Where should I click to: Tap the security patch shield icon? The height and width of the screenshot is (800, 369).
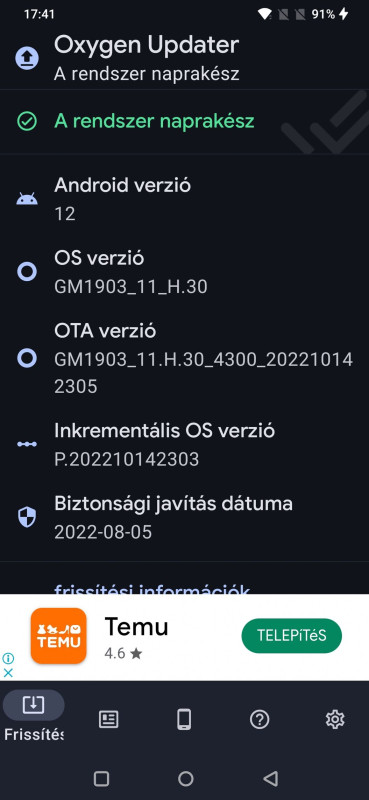(27, 517)
